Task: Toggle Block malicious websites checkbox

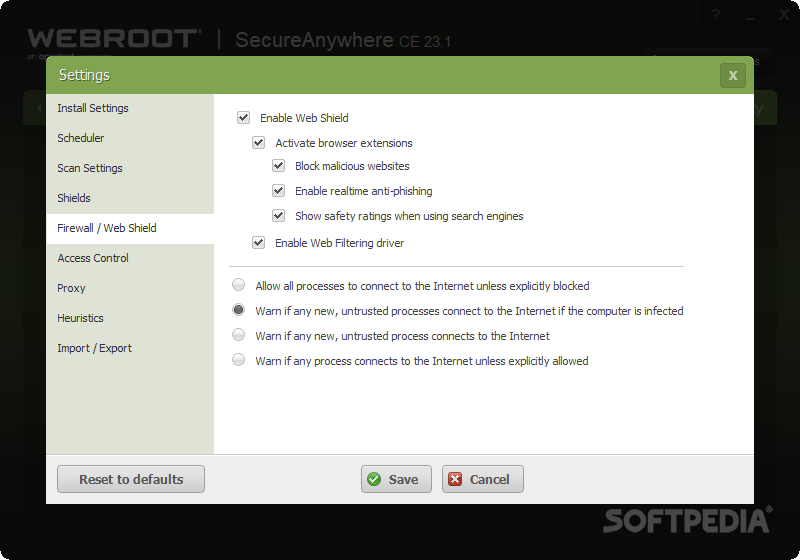Action: click(x=279, y=166)
